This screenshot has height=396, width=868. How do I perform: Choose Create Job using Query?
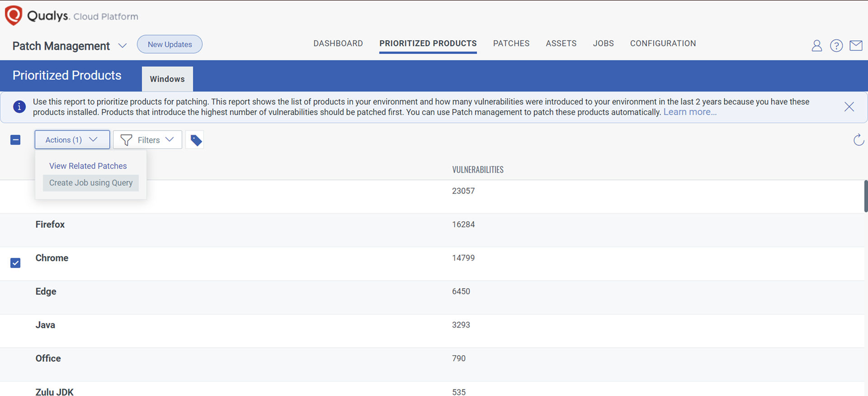(x=91, y=183)
